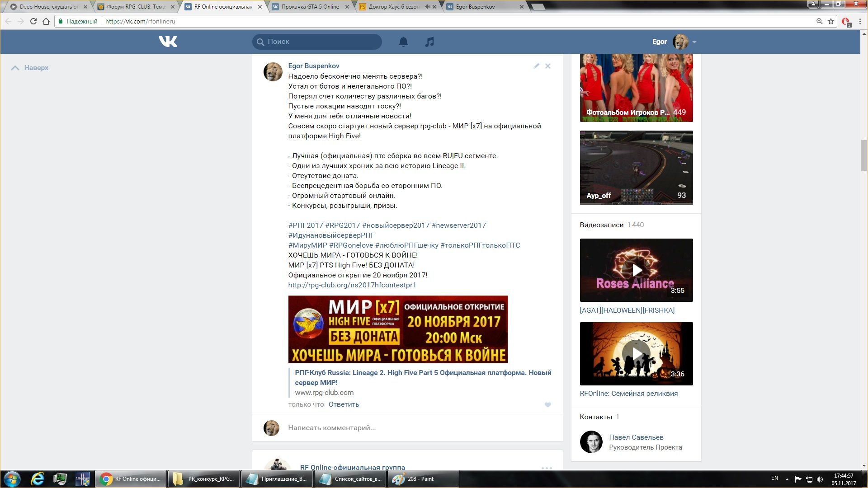This screenshot has width=868, height=488.
Task: Expand the Egor profile dropdown arrow
Action: (x=694, y=42)
